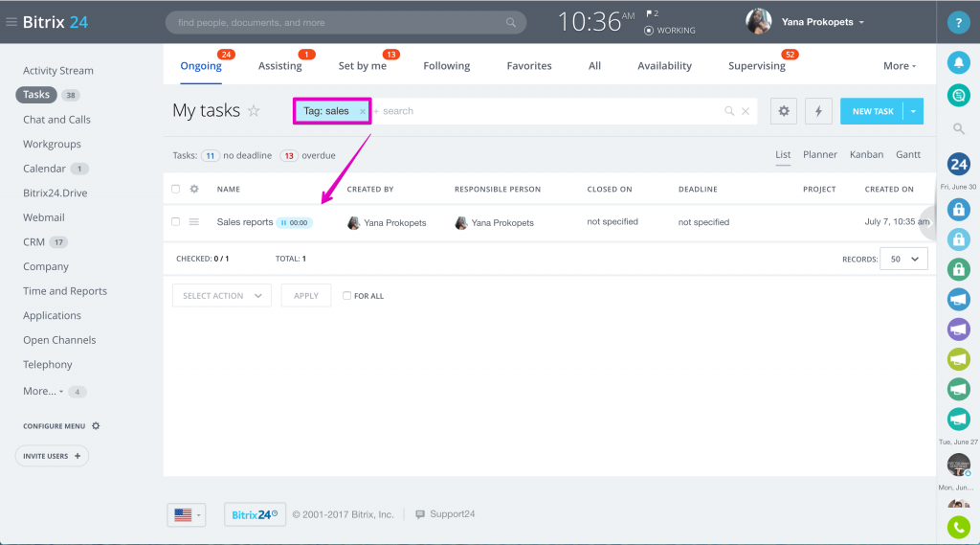Open the Bitrix24 round 24 icon in sidebar
The height and width of the screenshot is (545, 980).
pos(958,165)
